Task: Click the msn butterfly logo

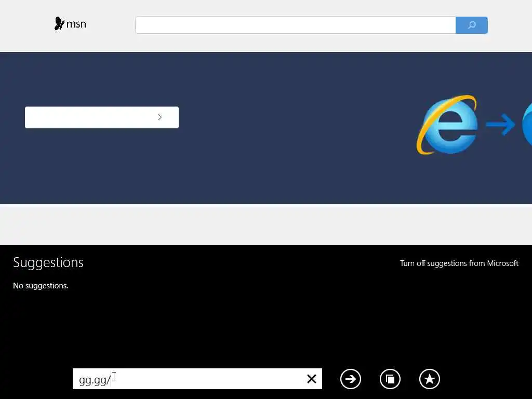Action: click(x=59, y=23)
